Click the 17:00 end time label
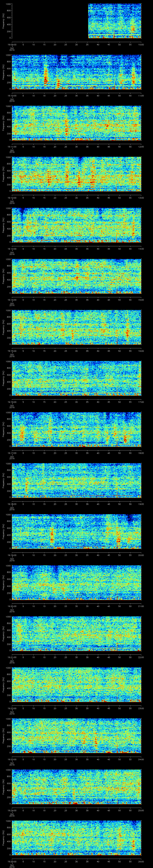 (141, 402)
